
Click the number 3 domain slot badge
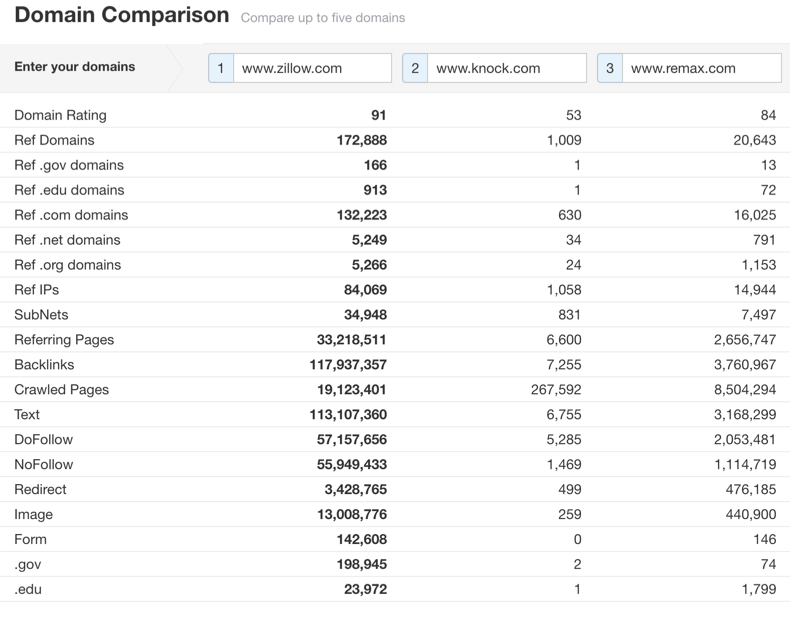[x=610, y=68]
